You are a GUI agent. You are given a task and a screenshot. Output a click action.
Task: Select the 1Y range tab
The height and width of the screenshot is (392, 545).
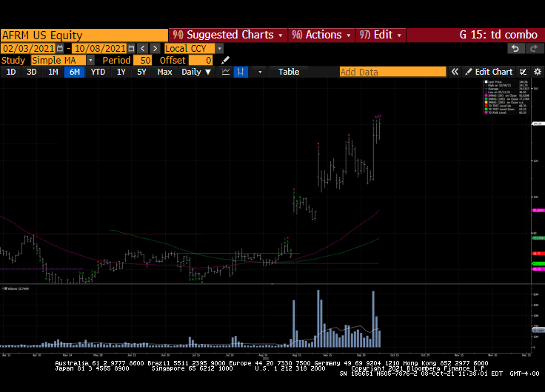point(121,72)
